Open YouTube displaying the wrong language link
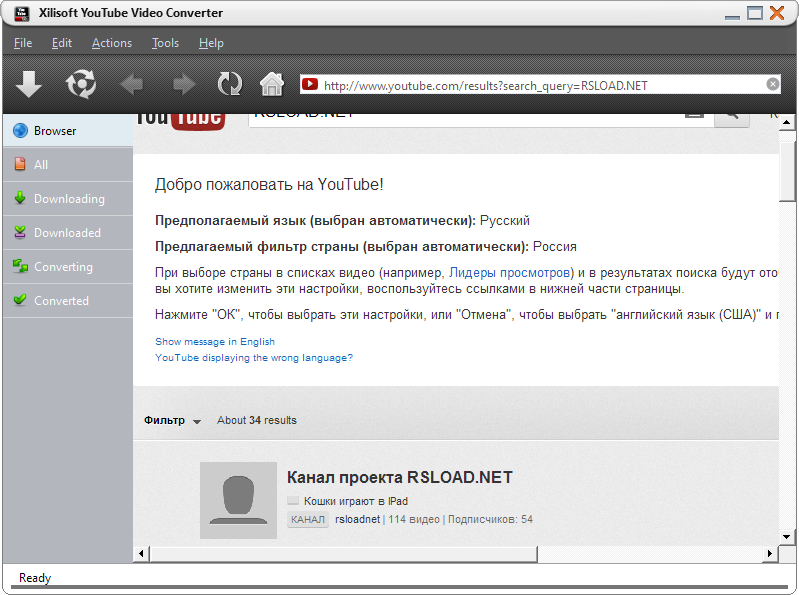This screenshot has height=595, width=799. pos(253,358)
